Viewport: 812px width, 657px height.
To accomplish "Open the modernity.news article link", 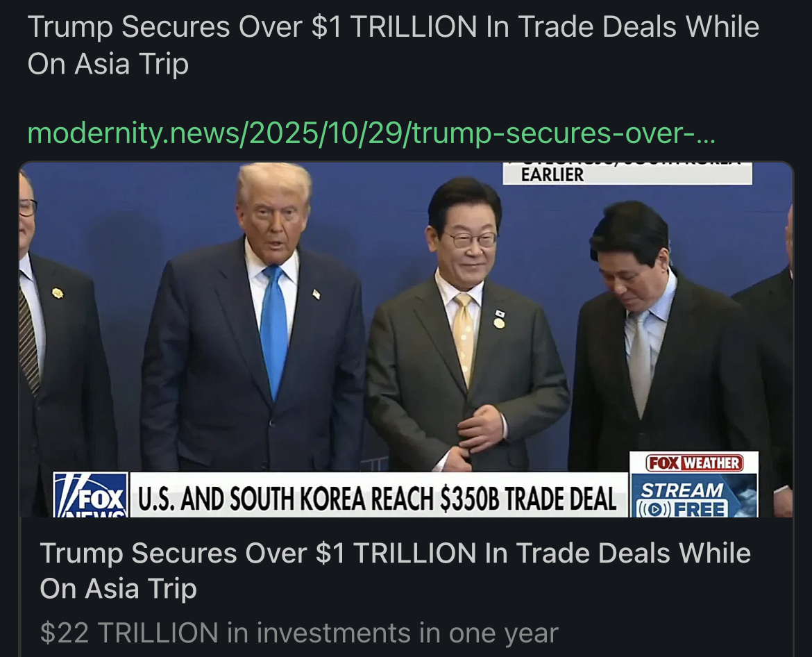I will tap(371, 133).
